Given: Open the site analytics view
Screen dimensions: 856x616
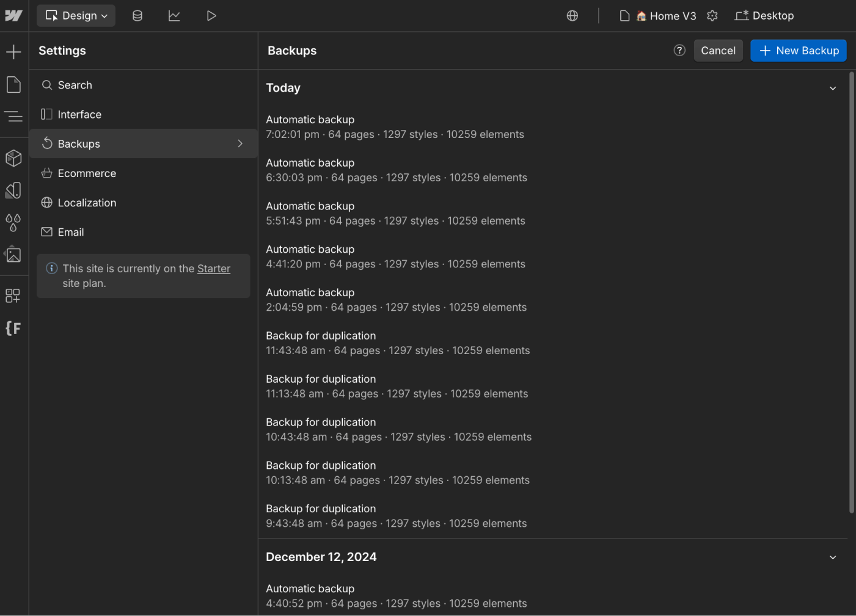Looking at the screenshot, I should click(174, 15).
